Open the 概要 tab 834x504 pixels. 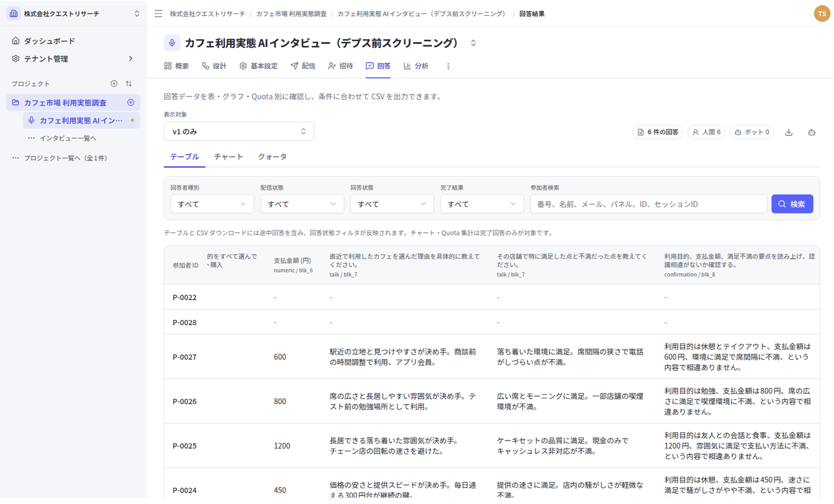176,66
